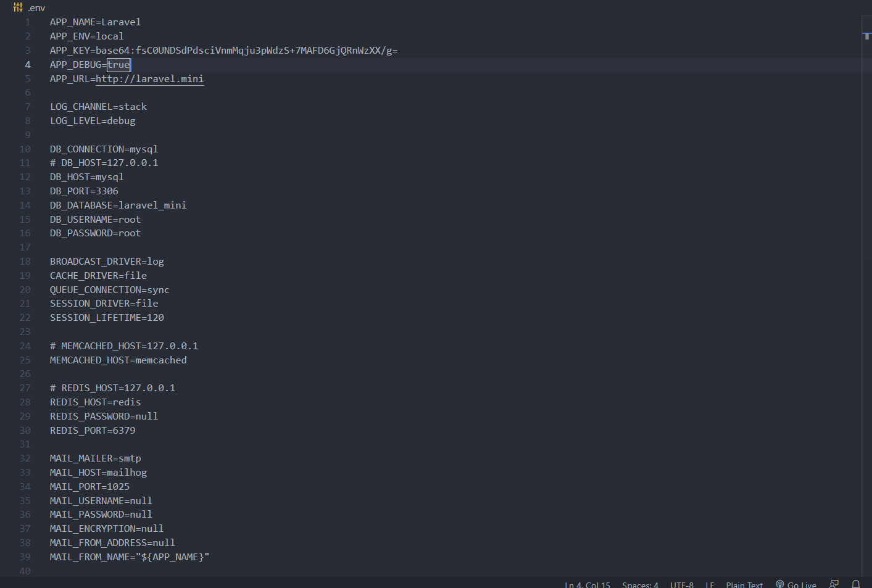Click MAIL_MAILER=smtp line
Viewport: 872px width, 588px height.
(95, 458)
